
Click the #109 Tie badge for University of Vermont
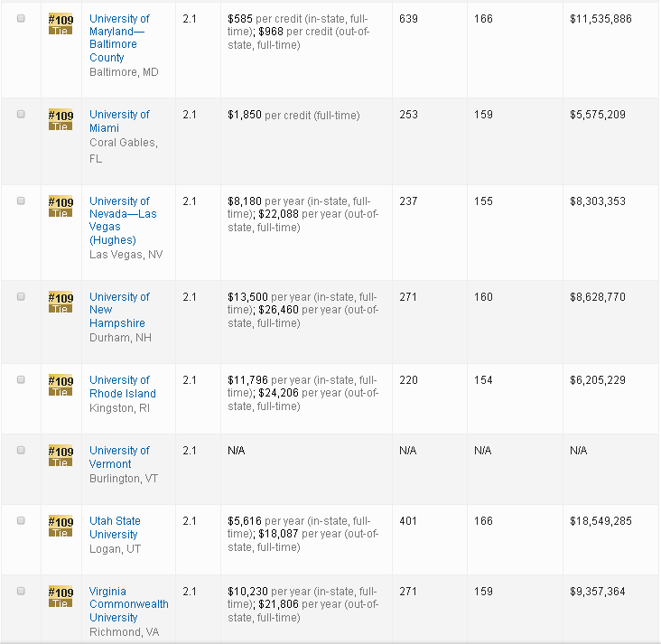[61, 456]
